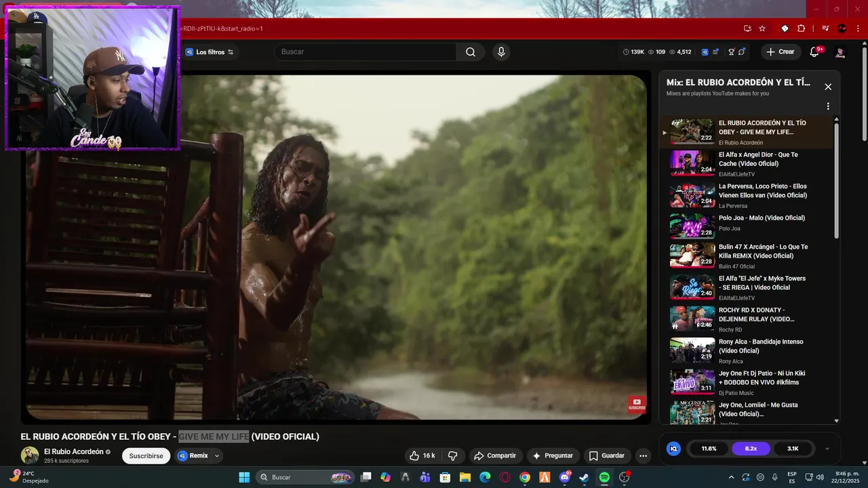This screenshot has width=868, height=488.
Task: Open the dice extension icon in toolbar
Action: pos(785,28)
